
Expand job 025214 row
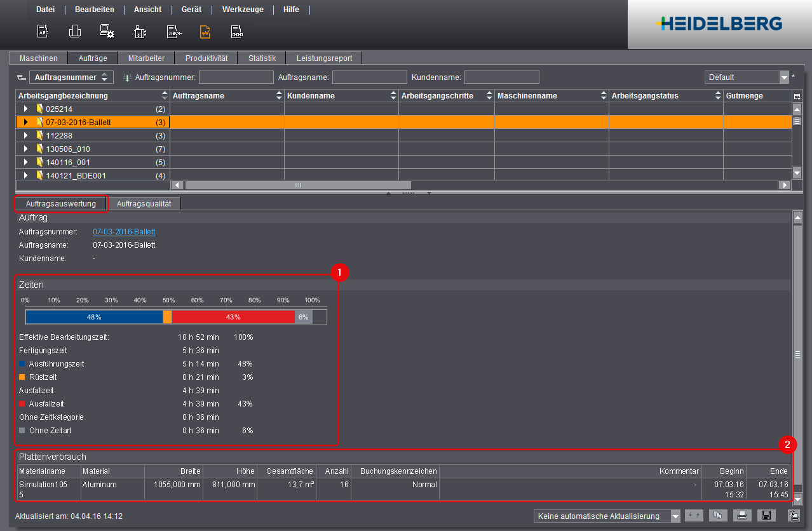point(26,109)
